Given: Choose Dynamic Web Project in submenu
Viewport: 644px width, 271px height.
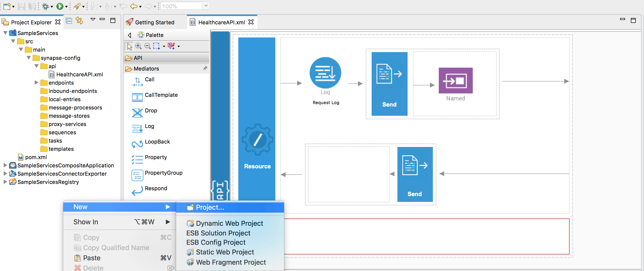Looking at the screenshot, I should coord(230,223).
